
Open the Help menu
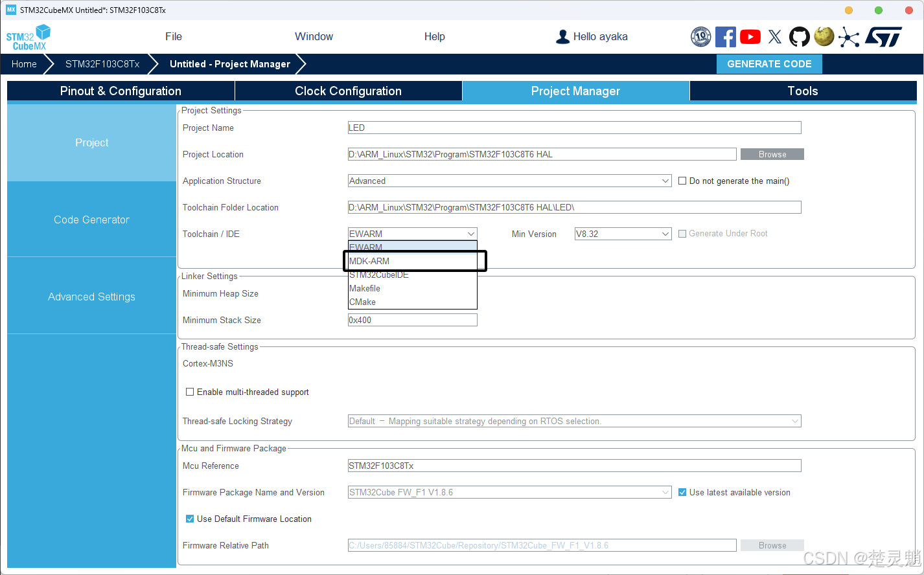435,37
